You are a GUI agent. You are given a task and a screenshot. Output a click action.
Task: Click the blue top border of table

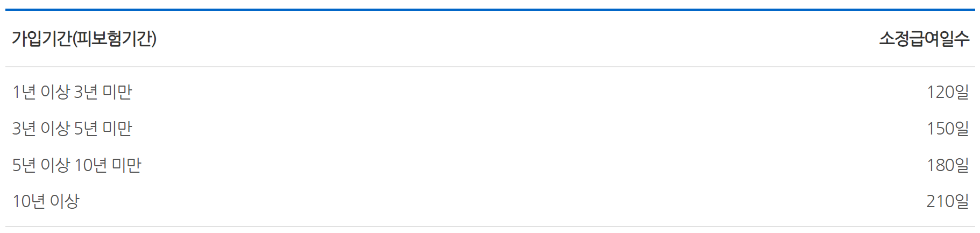coord(490,10)
